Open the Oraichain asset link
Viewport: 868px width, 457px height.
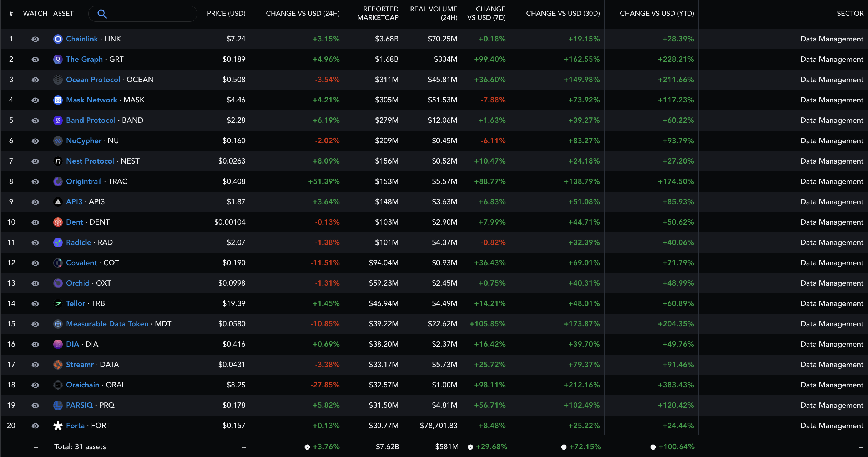click(x=82, y=385)
